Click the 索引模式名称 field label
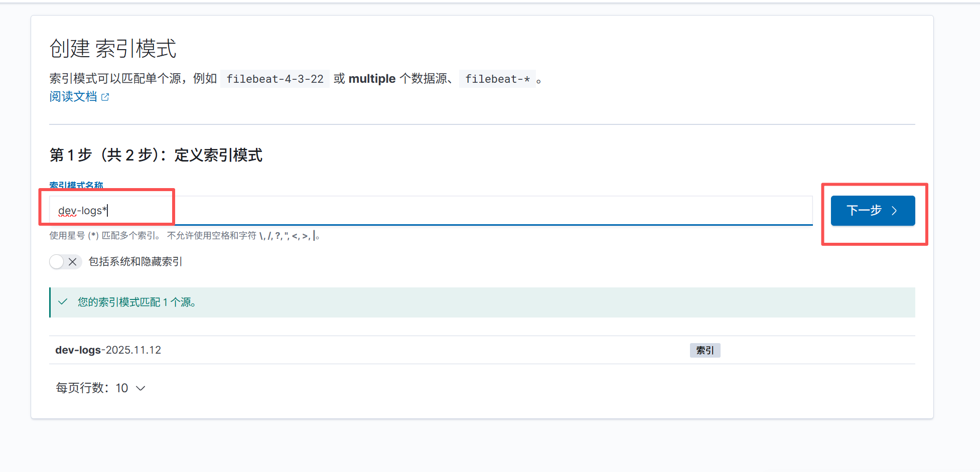Image resolution: width=980 pixels, height=472 pixels. 76,185
